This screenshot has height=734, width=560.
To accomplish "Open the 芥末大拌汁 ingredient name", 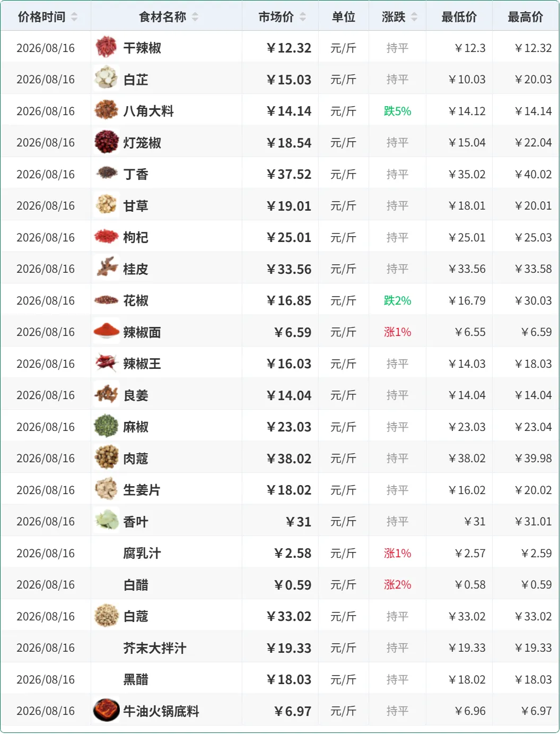I will point(155,648).
